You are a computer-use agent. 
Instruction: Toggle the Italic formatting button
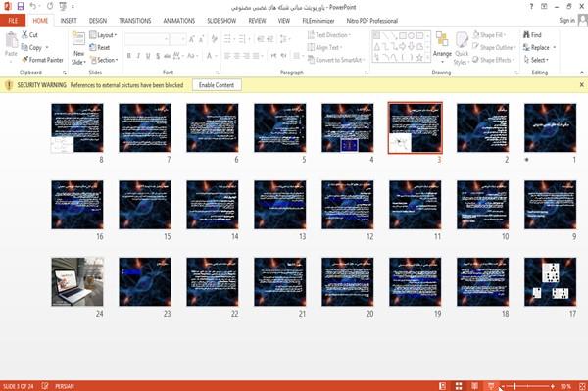point(138,56)
